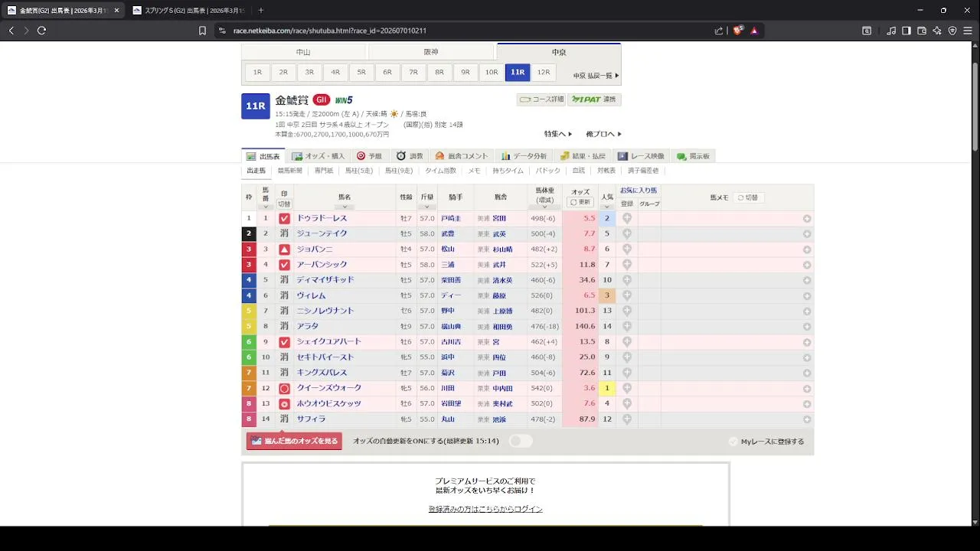The image size is (980, 551).
Task: Open コース詳細 course details button
Action: 541,99
